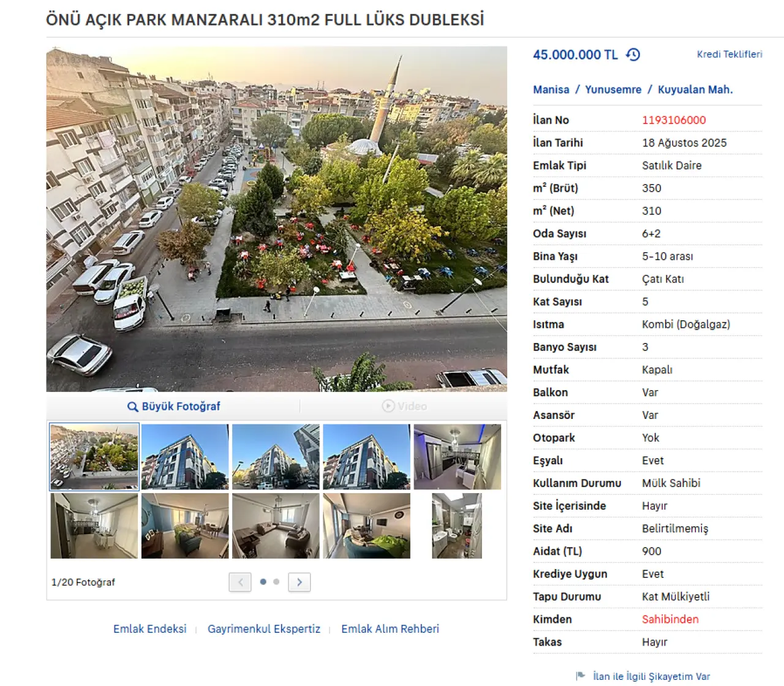Select the second gallery page dot

pos(276,582)
